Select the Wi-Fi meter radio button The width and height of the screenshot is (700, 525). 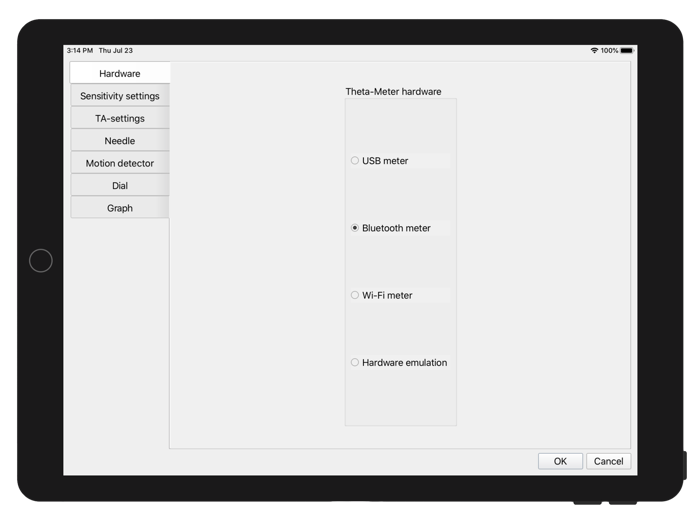(x=354, y=295)
